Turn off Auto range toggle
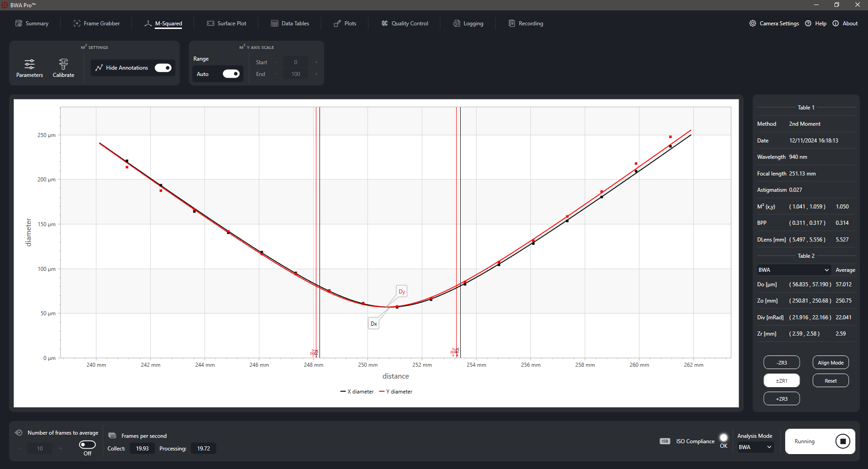Screen dimensions: 868x469 [231, 74]
